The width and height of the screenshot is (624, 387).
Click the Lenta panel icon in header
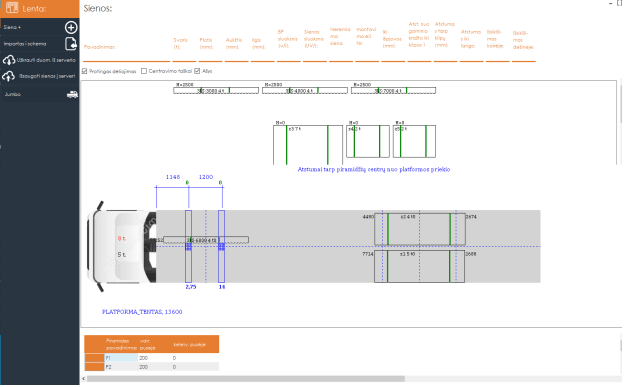(12, 8)
